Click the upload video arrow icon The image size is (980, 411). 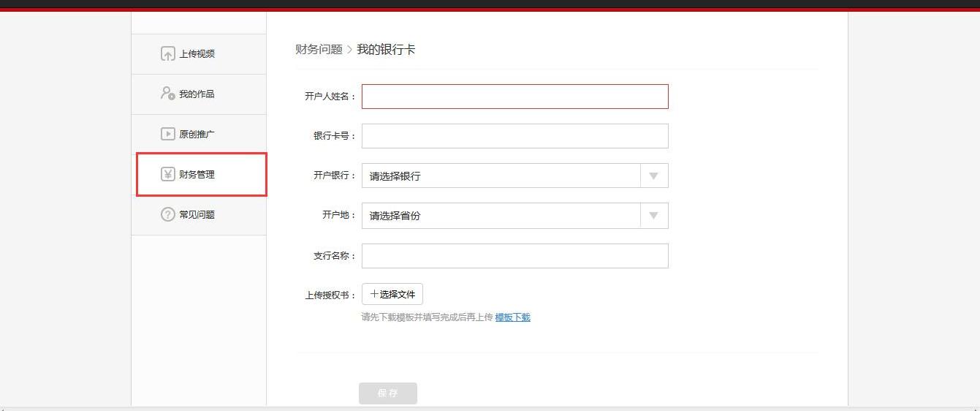click(167, 54)
